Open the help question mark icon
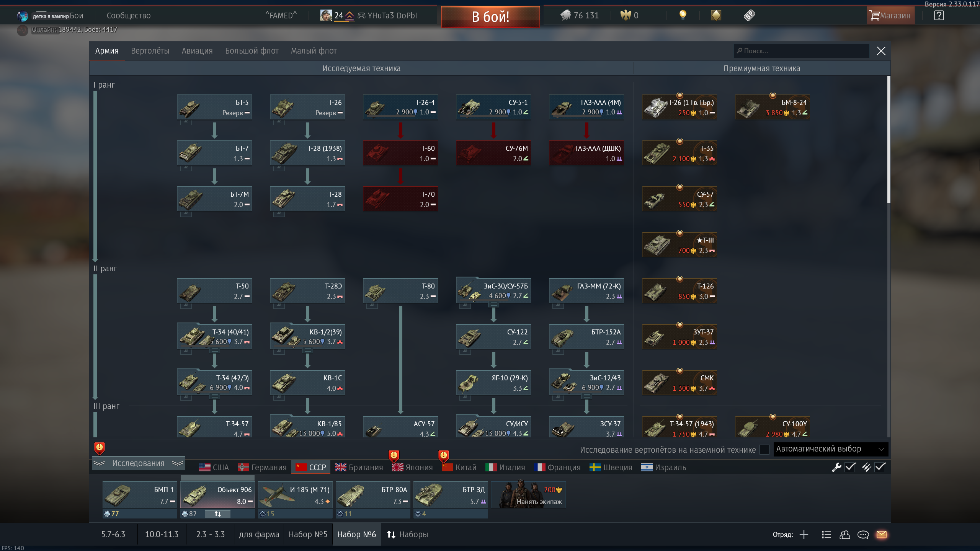 coord(939,15)
